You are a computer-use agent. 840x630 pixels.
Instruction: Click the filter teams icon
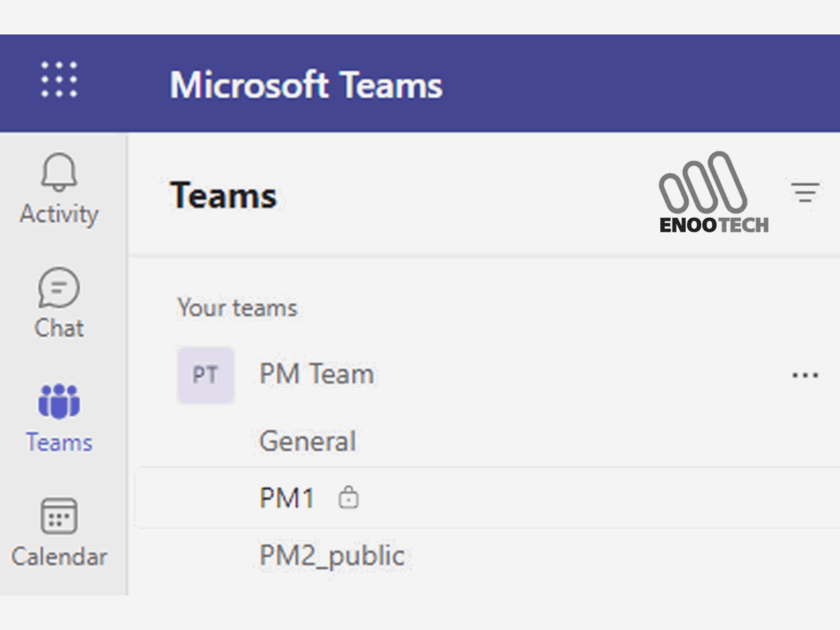[x=805, y=193]
